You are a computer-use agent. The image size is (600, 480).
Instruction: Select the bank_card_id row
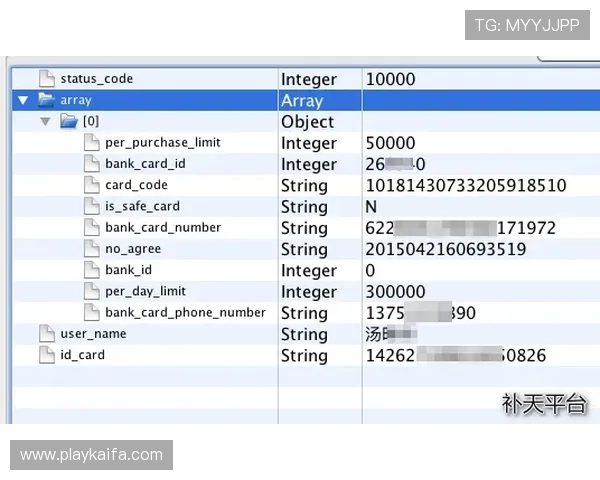tap(145, 164)
